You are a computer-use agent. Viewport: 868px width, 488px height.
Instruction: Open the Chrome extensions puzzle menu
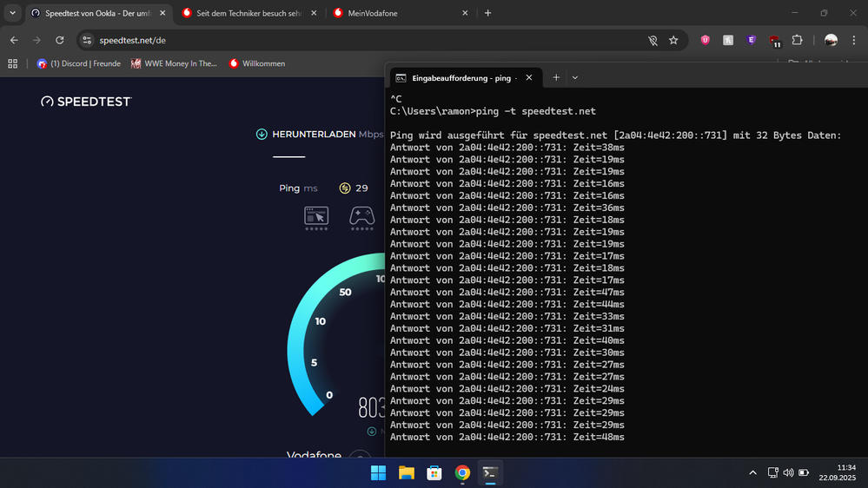pos(797,40)
